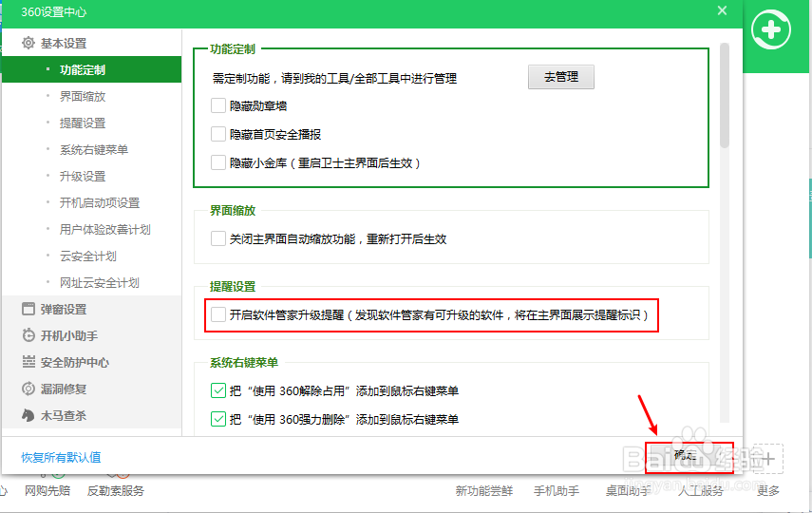Click 手机助手 in the main window

[557, 490]
